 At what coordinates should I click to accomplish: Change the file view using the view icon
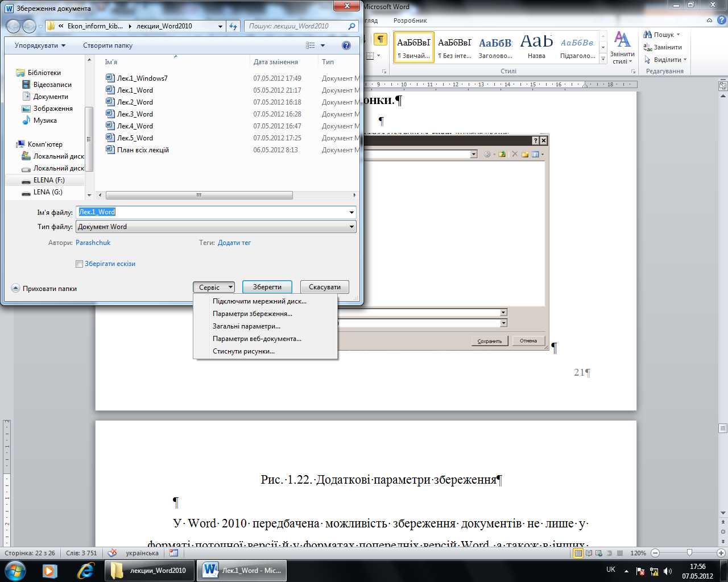click(311, 45)
